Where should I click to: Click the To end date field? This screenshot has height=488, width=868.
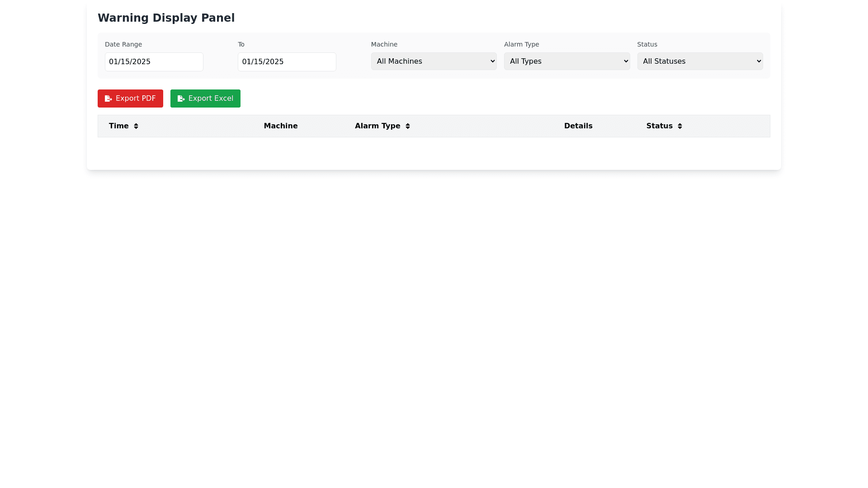[x=287, y=62]
